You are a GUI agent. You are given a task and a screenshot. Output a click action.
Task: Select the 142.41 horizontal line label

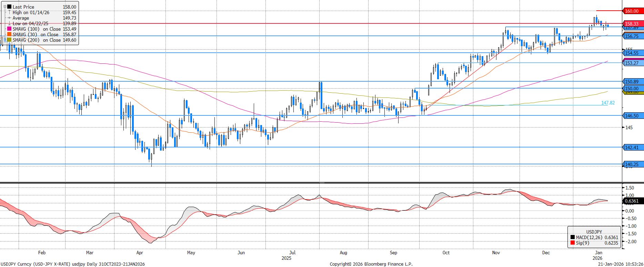click(632, 147)
